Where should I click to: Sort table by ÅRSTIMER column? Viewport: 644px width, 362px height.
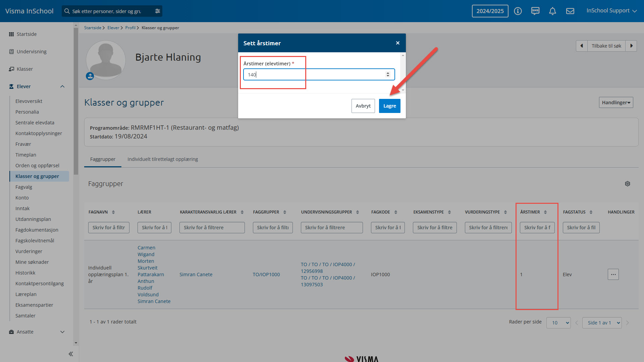[545, 212]
